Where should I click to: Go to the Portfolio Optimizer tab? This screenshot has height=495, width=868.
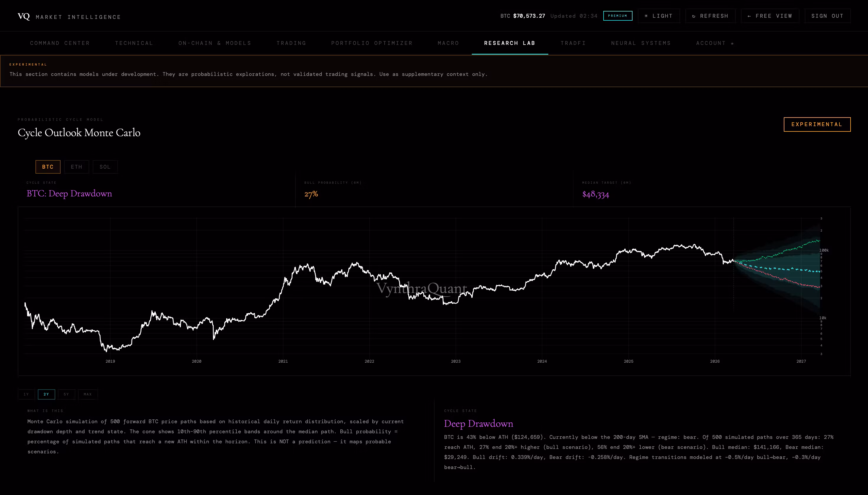pyautogui.click(x=372, y=43)
